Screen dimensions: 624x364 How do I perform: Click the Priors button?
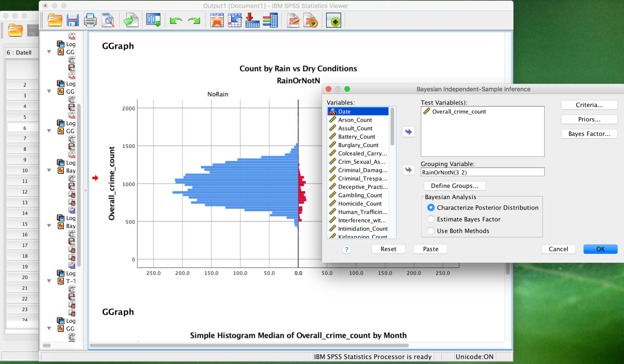589,119
